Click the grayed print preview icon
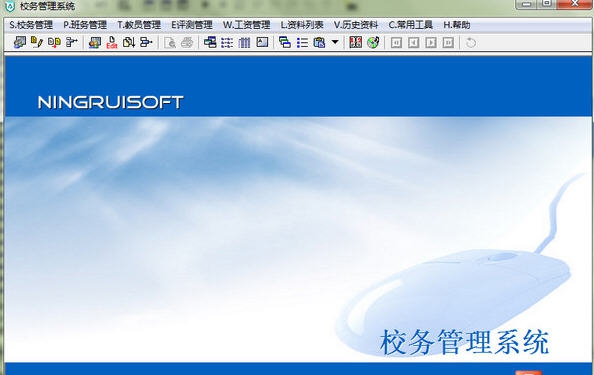This screenshot has height=375, width=594. pyautogui.click(x=170, y=42)
